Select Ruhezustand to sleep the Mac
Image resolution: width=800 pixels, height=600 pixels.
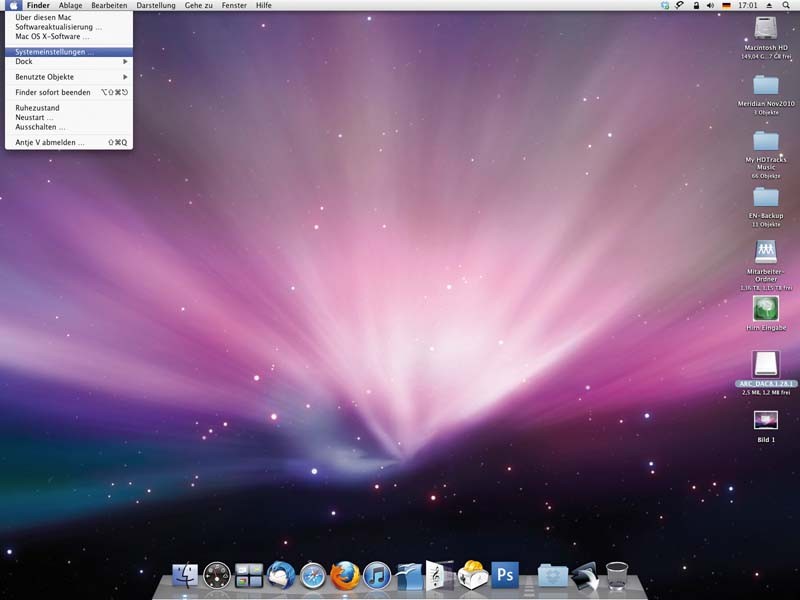click(x=69, y=108)
